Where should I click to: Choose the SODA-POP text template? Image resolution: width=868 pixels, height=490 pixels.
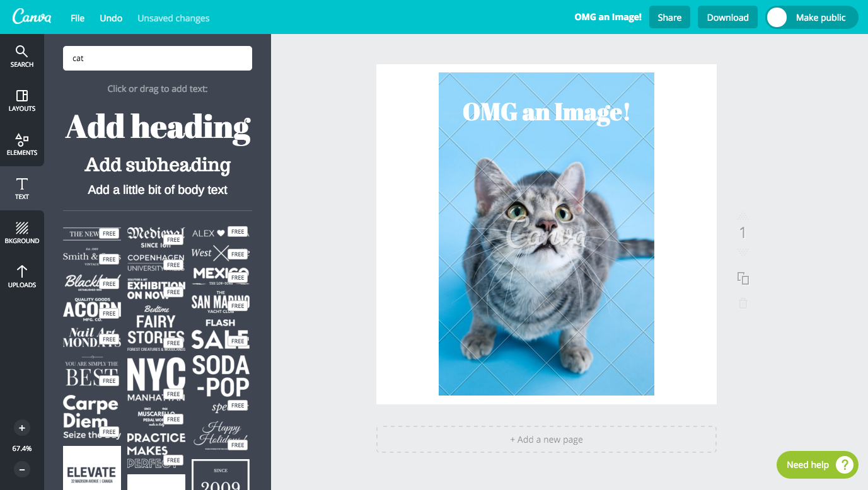point(220,384)
